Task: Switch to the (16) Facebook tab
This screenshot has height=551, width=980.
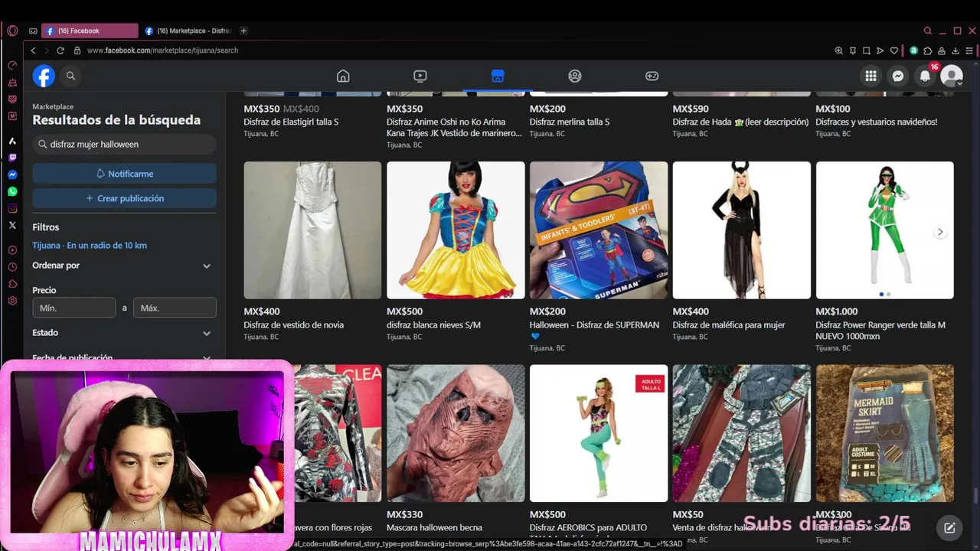Action: 90,31
